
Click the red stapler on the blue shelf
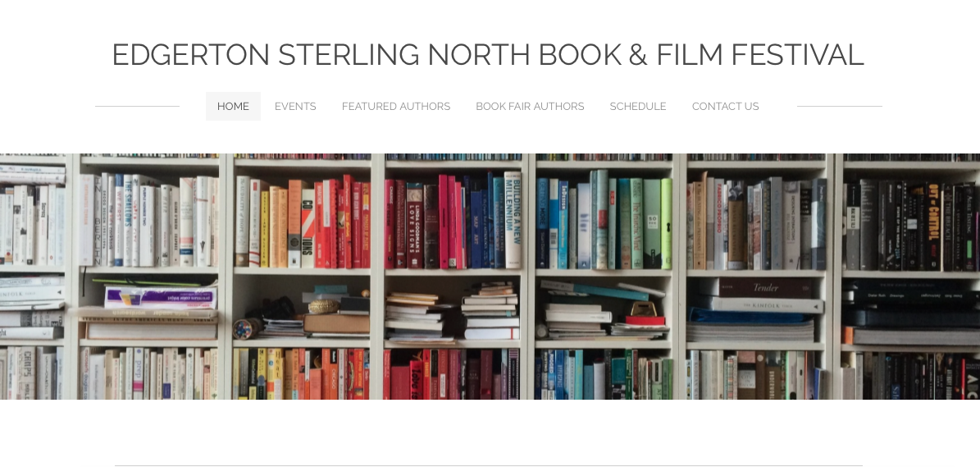click(645, 314)
